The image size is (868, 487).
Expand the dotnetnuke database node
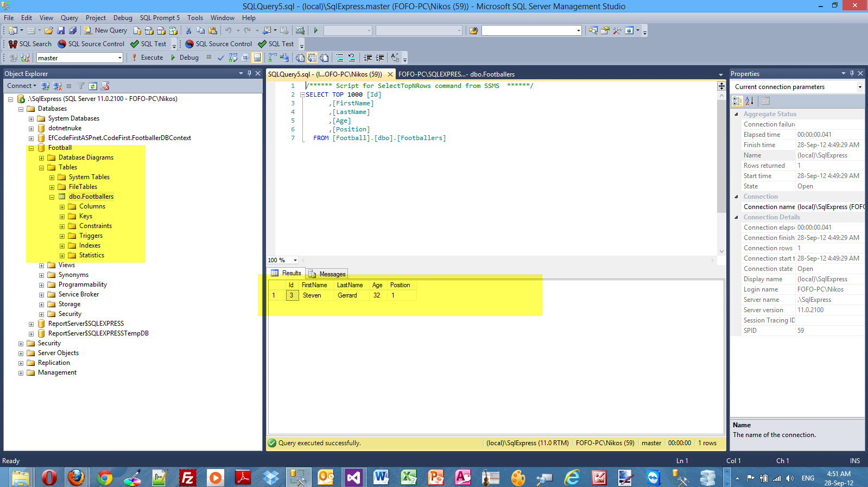[31, 129]
